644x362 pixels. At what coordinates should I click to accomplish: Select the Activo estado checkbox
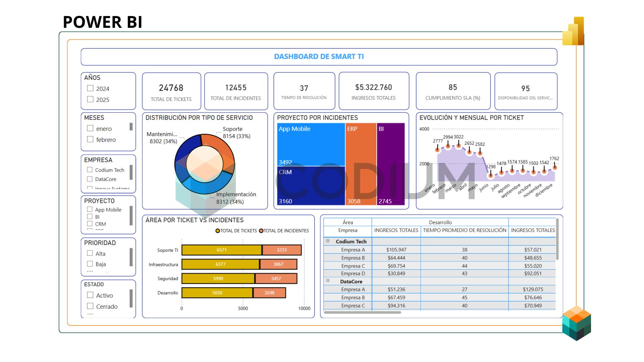coord(90,295)
